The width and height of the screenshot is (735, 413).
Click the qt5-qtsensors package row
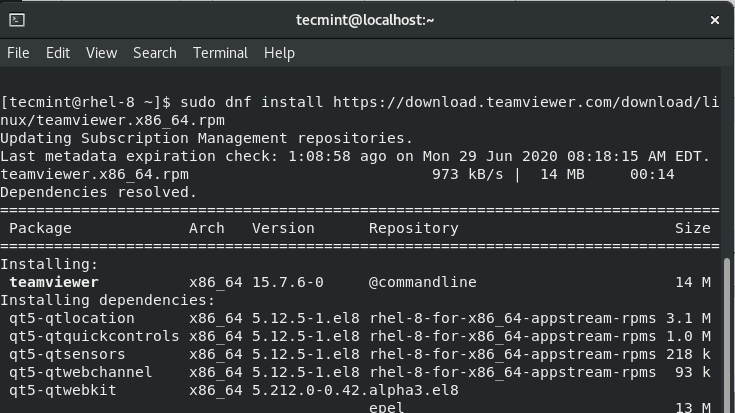[x=67, y=354]
